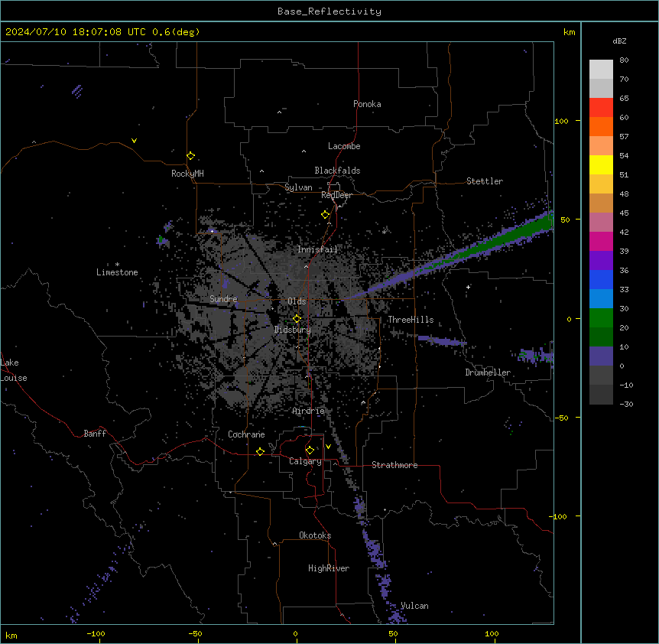Click the 0.6(deg) elevation angle text
The width and height of the screenshot is (659, 644).
176,32
